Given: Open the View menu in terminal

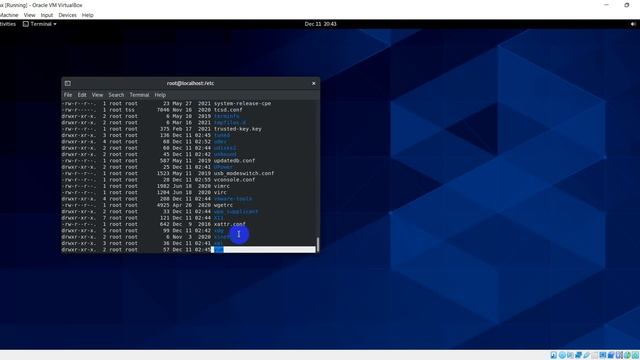Looking at the screenshot, I should coord(97,95).
